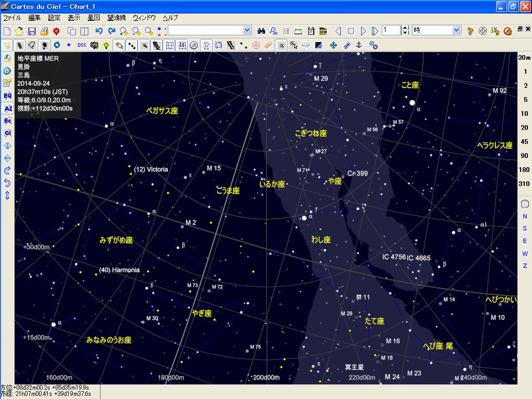This screenshot has width=532, height=399.
Task: Click the quick search text field
Action: click(206, 31)
